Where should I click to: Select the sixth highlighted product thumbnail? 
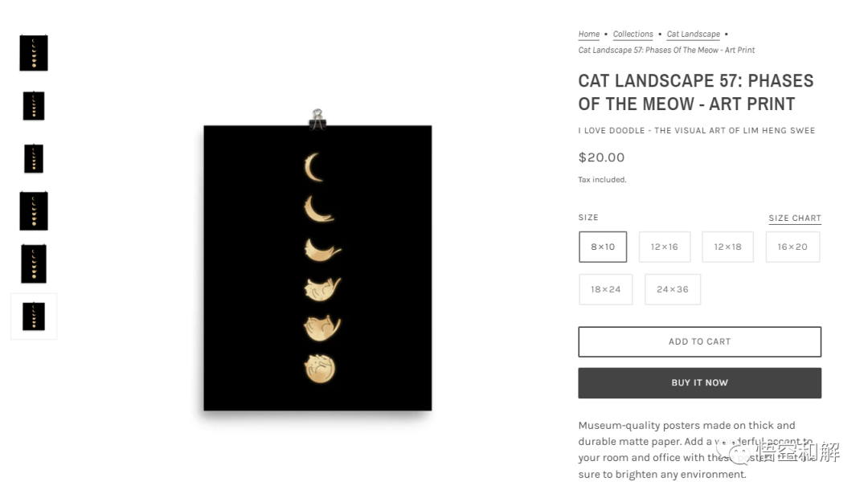[34, 316]
